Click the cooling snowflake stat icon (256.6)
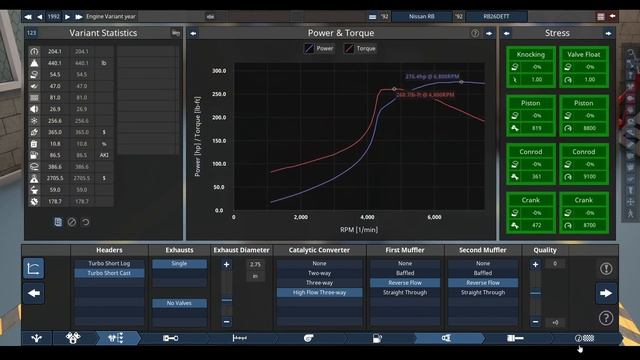 tap(34, 121)
